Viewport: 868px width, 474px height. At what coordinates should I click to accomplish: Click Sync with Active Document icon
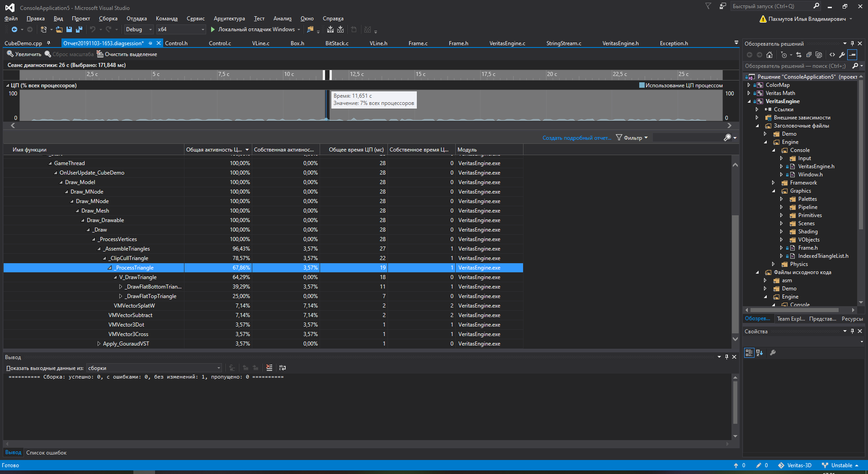tap(799, 55)
